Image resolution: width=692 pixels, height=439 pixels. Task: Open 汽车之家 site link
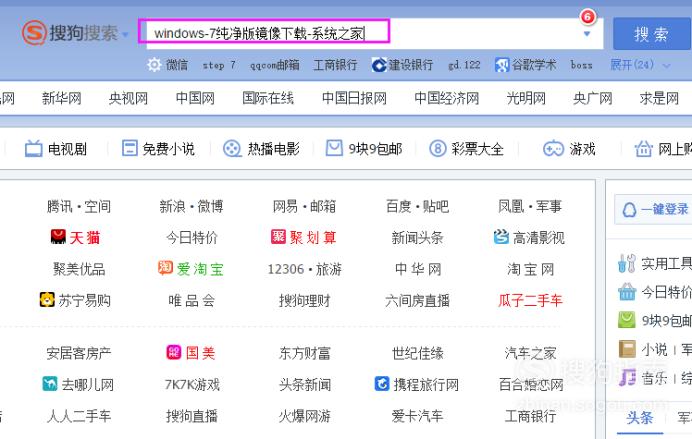point(530,353)
